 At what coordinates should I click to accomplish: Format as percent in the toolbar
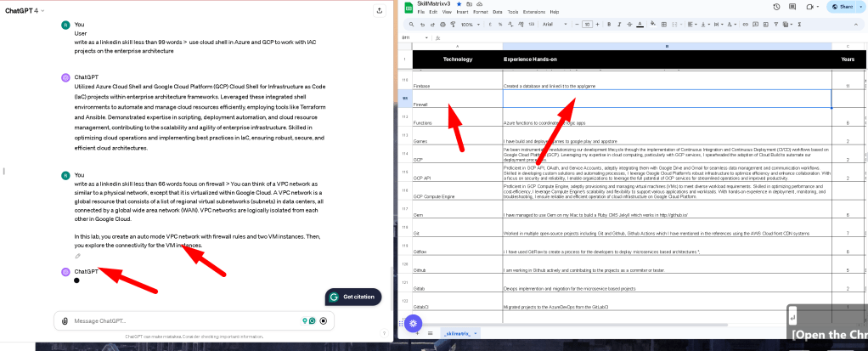click(500, 25)
